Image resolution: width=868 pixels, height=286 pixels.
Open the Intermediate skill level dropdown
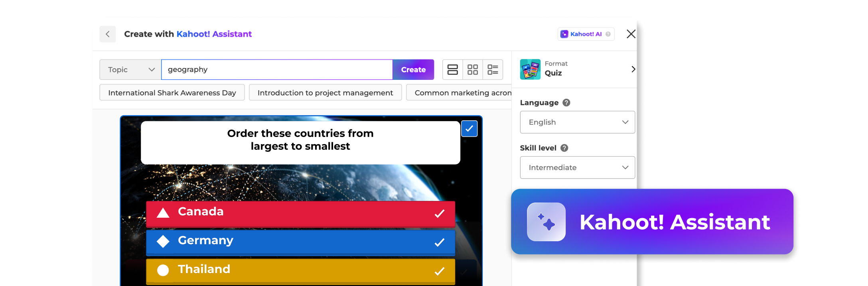[577, 167]
